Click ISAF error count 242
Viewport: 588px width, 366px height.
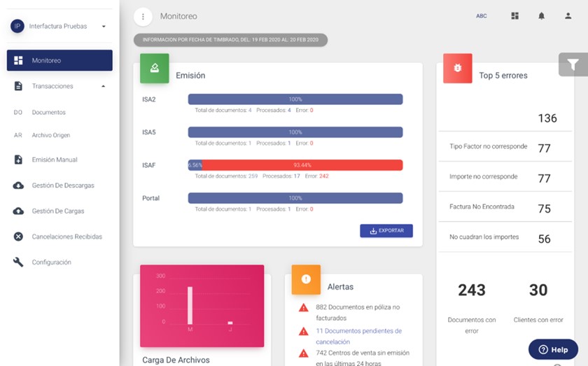point(323,176)
